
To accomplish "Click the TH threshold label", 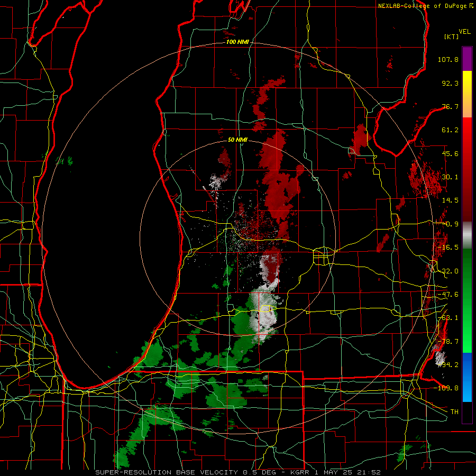I will pyautogui.click(x=454, y=412).
